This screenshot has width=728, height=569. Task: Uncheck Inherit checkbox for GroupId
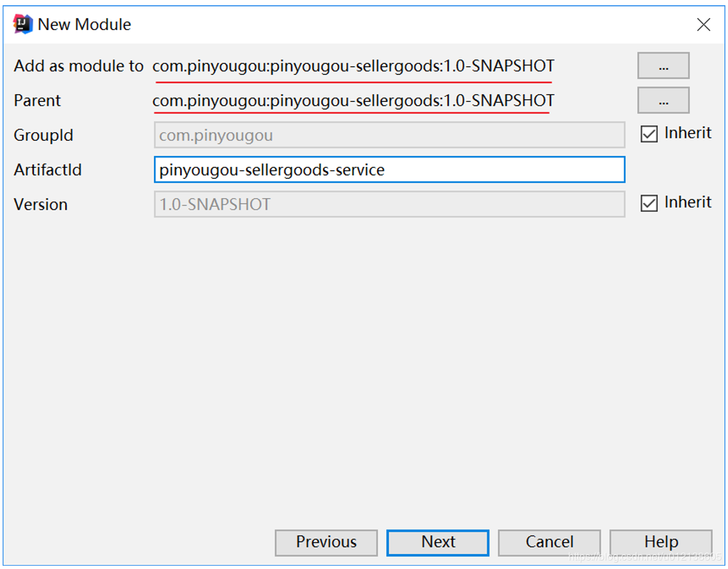648,134
